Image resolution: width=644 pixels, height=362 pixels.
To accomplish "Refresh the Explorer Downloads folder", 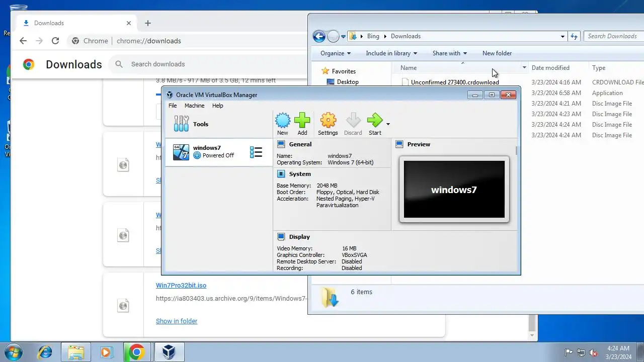I will click(574, 36).
